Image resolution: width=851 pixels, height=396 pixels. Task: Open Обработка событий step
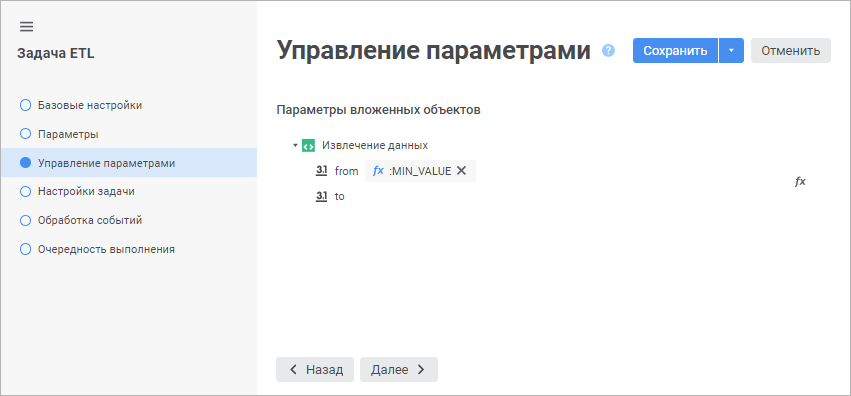tap(129, 220)
